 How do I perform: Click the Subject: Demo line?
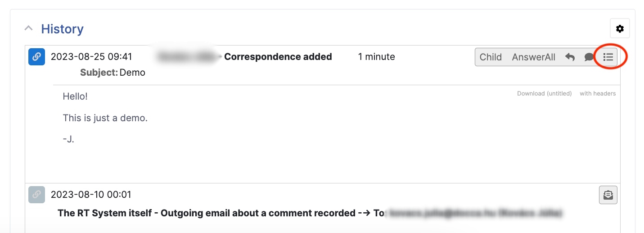tap(113, 73)
